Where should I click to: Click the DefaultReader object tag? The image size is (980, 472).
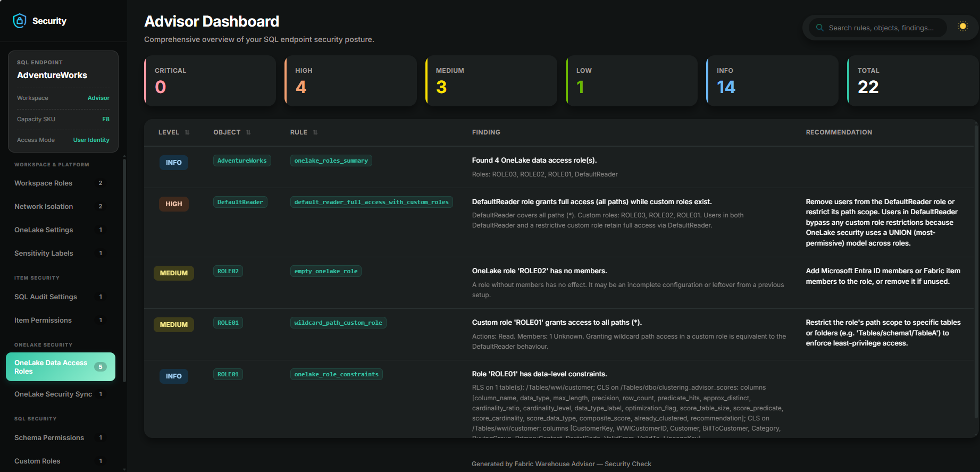tap(240, 202)
